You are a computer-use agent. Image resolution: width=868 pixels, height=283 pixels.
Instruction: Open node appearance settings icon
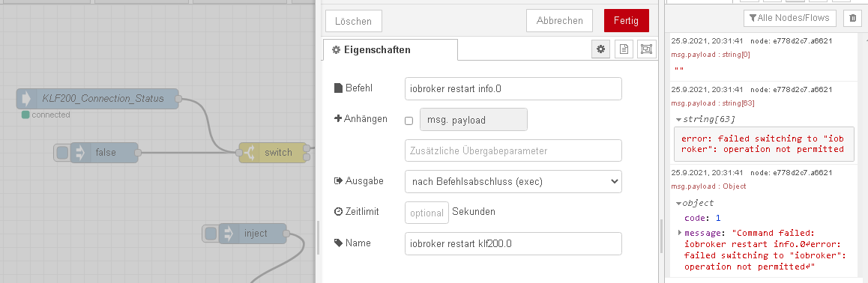[646, 49]
